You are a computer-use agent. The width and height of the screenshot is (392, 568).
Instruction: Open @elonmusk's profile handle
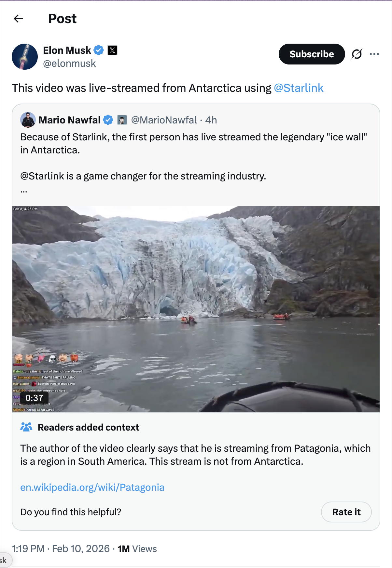click(x=69, y=63)
